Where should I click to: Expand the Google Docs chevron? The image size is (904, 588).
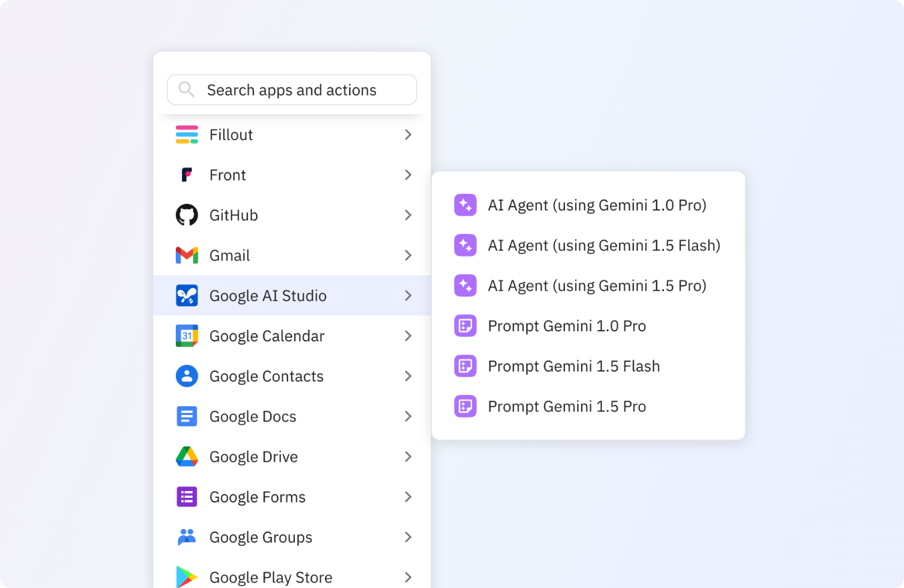(408, 416)
